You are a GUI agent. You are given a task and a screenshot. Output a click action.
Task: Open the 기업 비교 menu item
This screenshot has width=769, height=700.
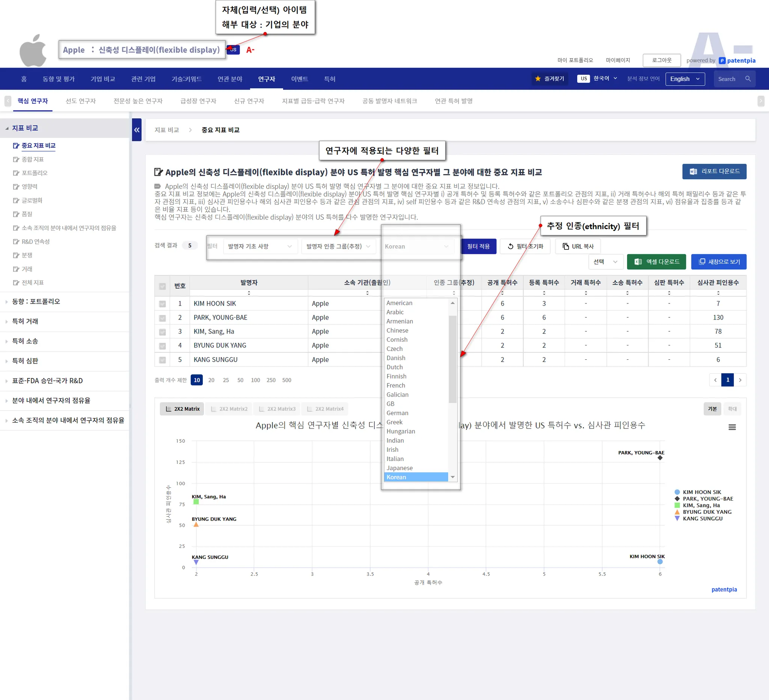tap(103, 79)
